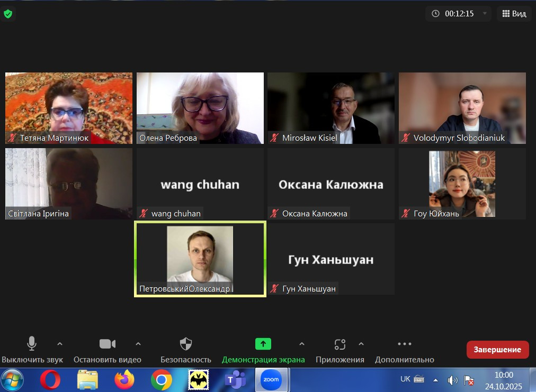
Task: Click the meeting timer 00:12:15
Action: click(459, 14)
